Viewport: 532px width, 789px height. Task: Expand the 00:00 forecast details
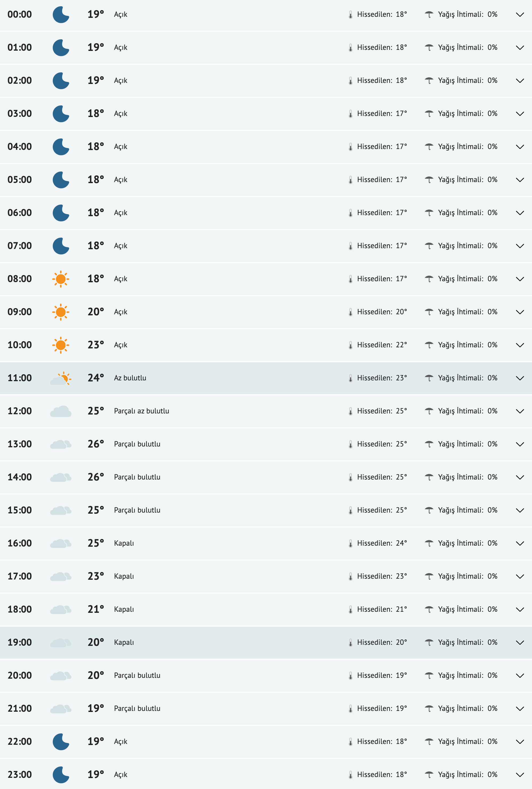point(520,15)
